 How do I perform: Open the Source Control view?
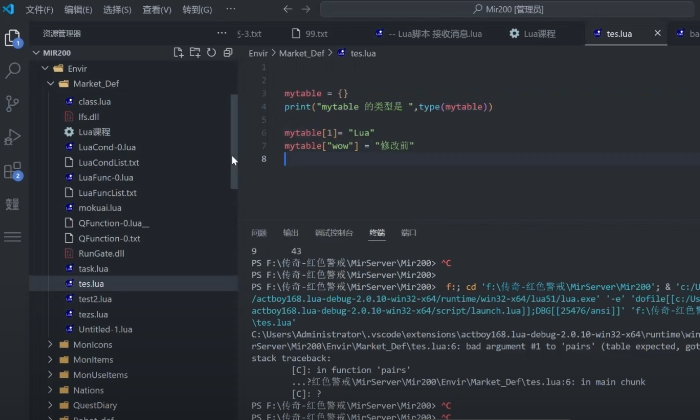pos(14,104)
